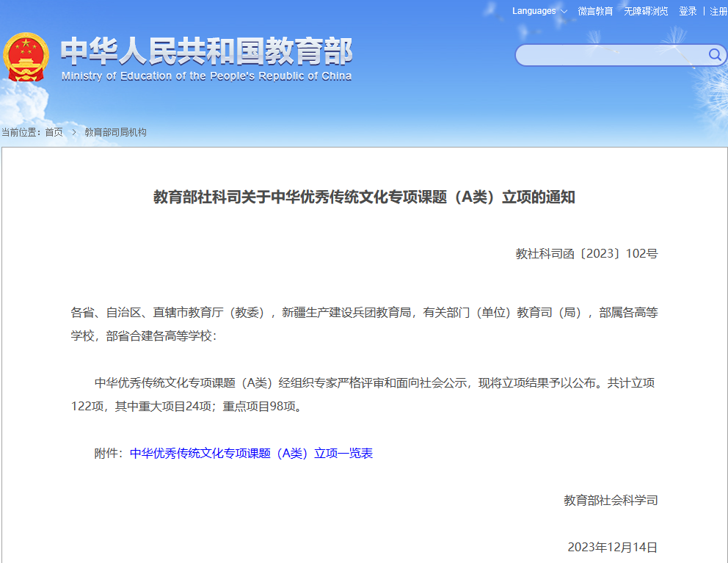Screen dimensions: 728x563
Task: Click the 注册 register link
Action: pyautogui.click(x=718, y=11)
